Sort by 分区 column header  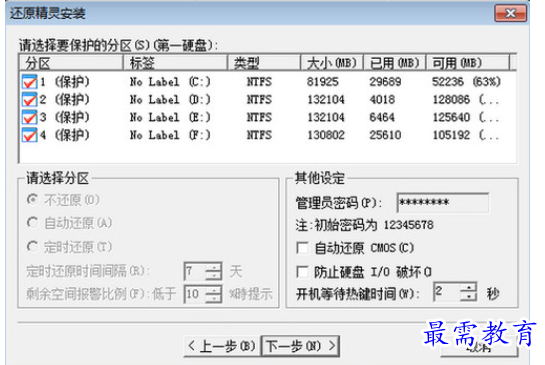click(71, 63)
